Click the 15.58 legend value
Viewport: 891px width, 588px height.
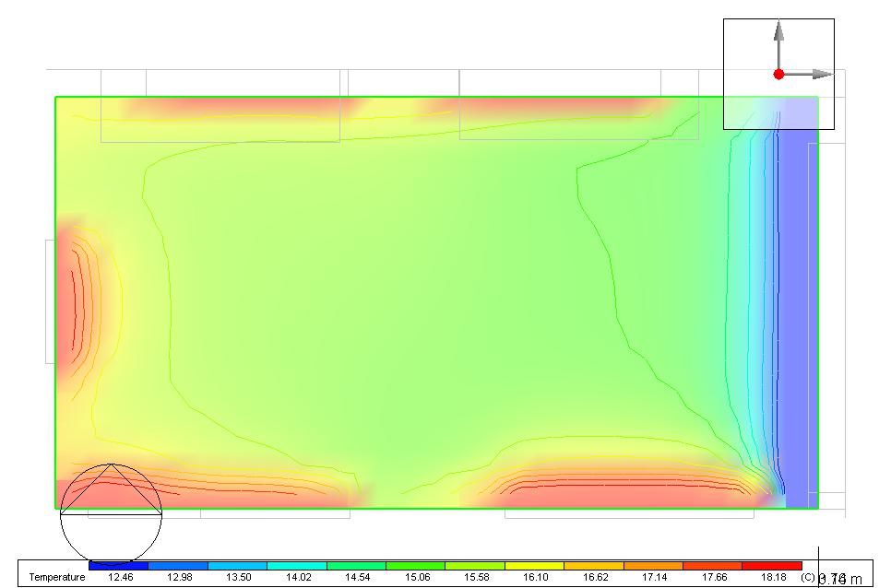(476, 577)
